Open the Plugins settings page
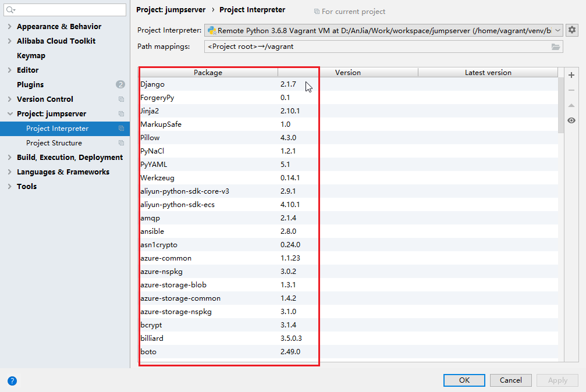Viewport: 586px width, 392px height. [30, 84]
